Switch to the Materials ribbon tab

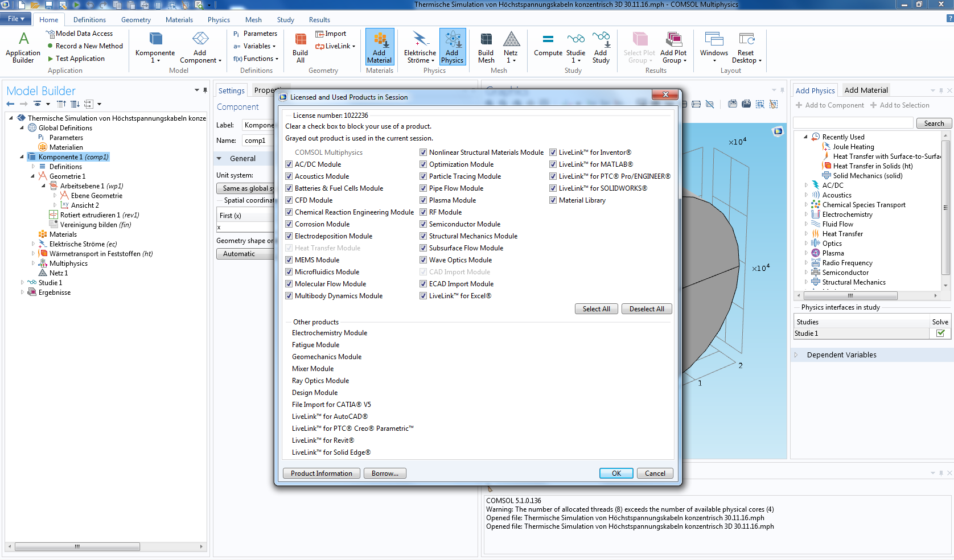pyautogui.click(x=179, y=20)
